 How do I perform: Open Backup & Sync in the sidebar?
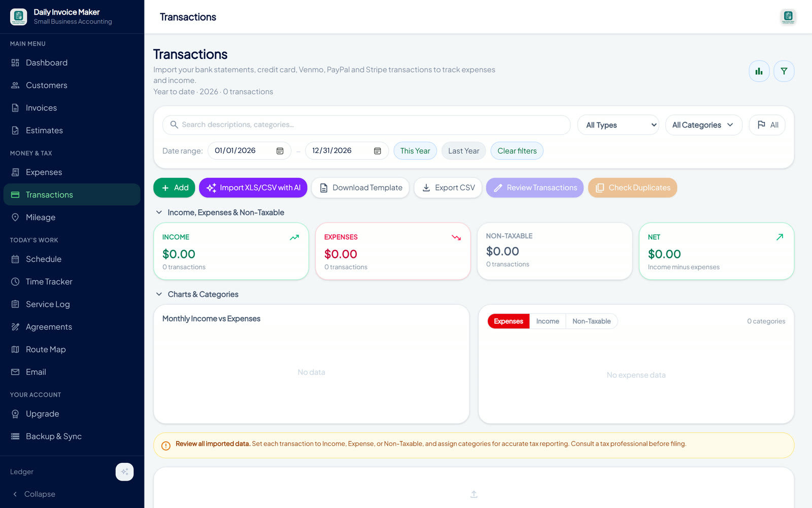pos(72,436)
